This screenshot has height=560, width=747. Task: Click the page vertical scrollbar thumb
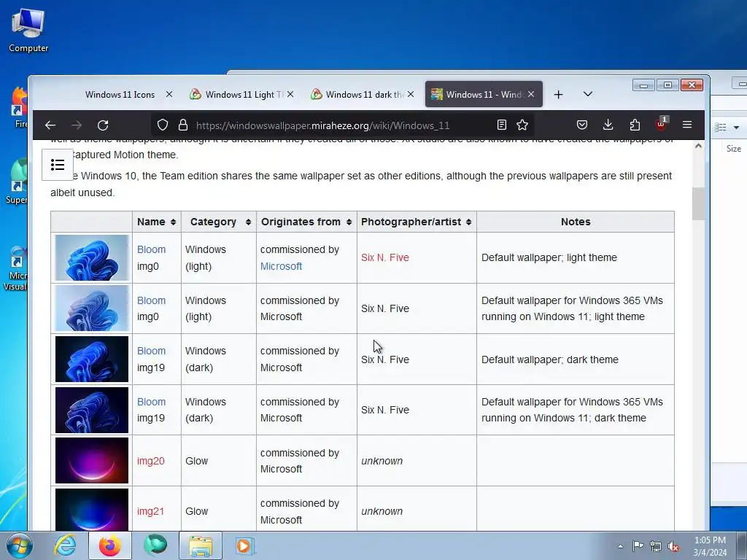click(x=698, y=204)
